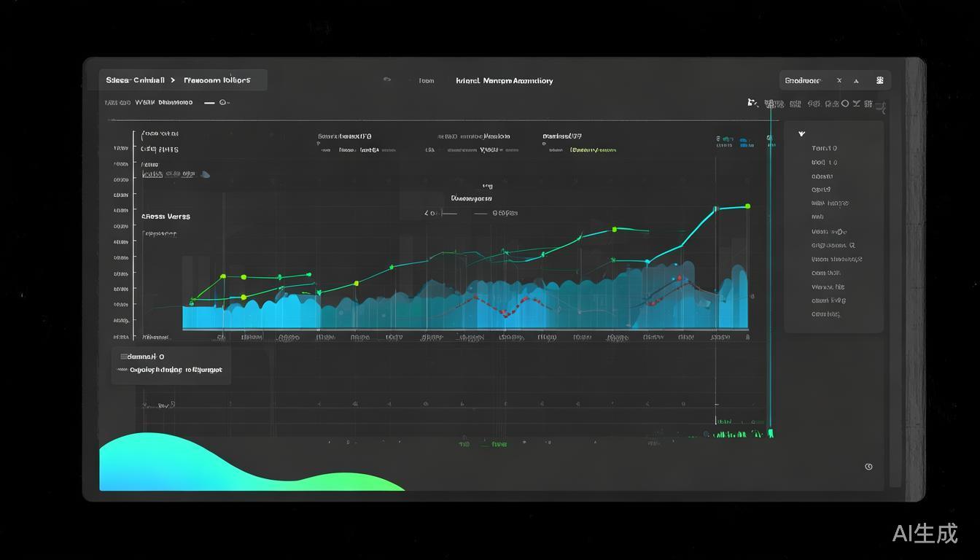The width and height of the screenshot is (980, 560).
Task: Click the grid icon beside the Gnodivore label
Action: click(879, 81)
